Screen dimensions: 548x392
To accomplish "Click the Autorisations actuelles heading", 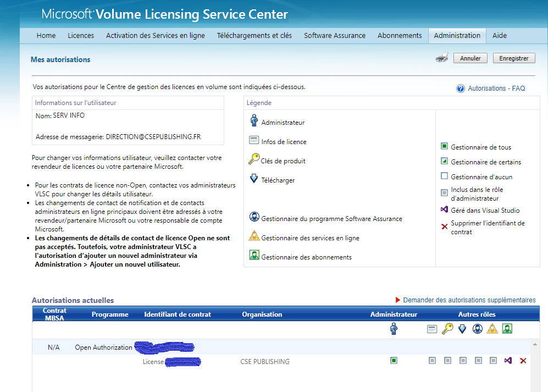I will pos(73,300).
